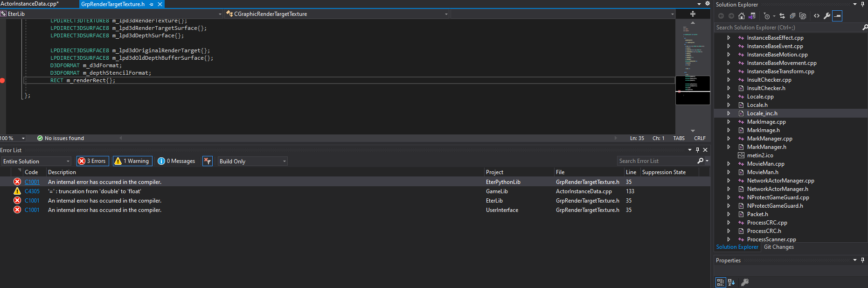The image size is (868, 288).
Task: Switch between solutions and folder views
Action: [x=752, y=16]
